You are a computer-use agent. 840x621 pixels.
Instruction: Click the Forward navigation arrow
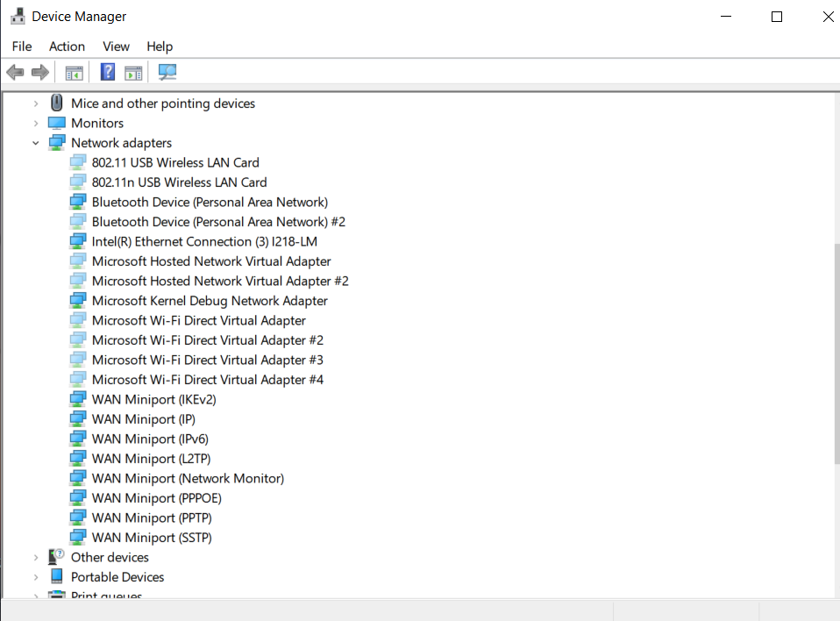[x=40, y=71]
